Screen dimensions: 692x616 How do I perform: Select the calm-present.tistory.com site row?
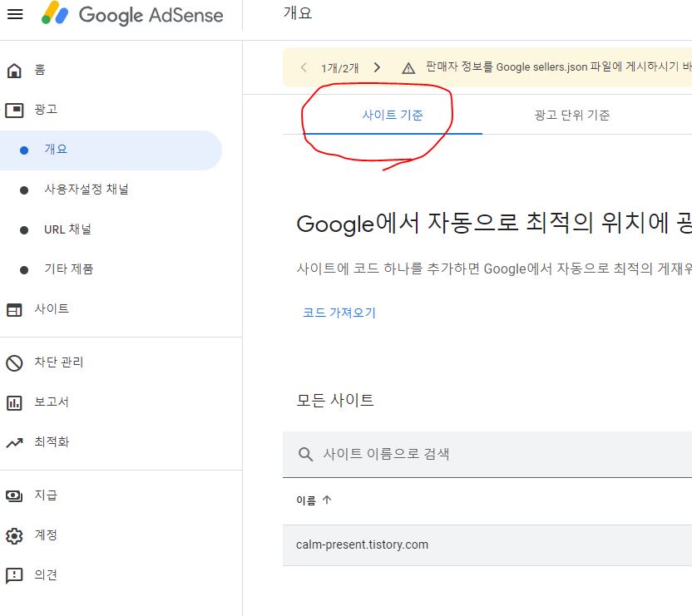[487, 545]
